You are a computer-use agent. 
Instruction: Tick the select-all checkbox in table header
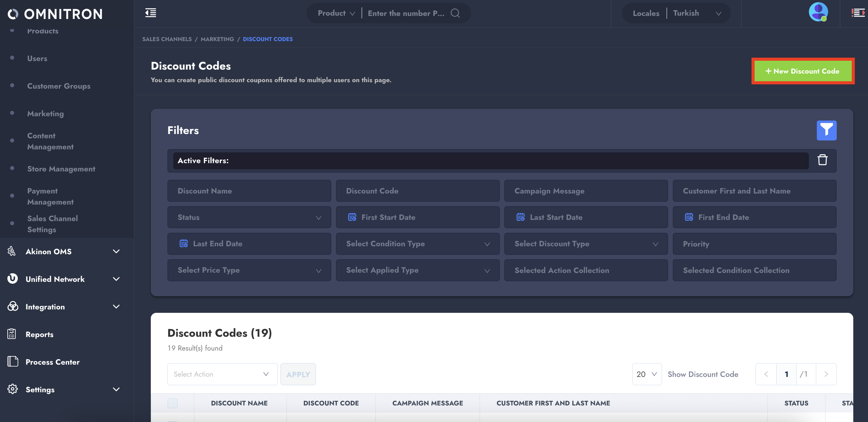173,403
